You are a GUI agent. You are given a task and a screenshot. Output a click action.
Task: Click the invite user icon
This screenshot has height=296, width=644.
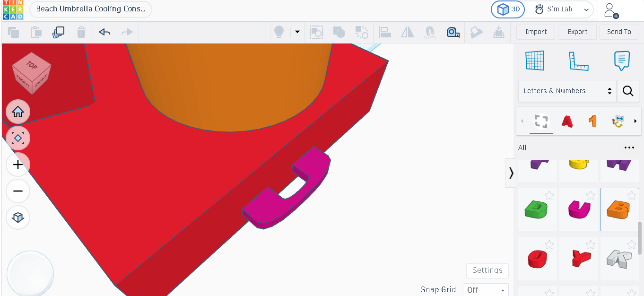click(x=610, y=10)
